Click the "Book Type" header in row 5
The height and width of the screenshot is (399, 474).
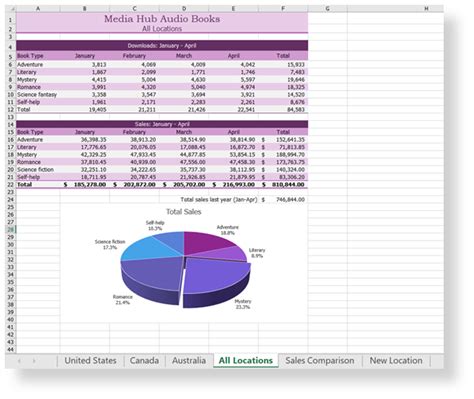[x=38, y=56]
